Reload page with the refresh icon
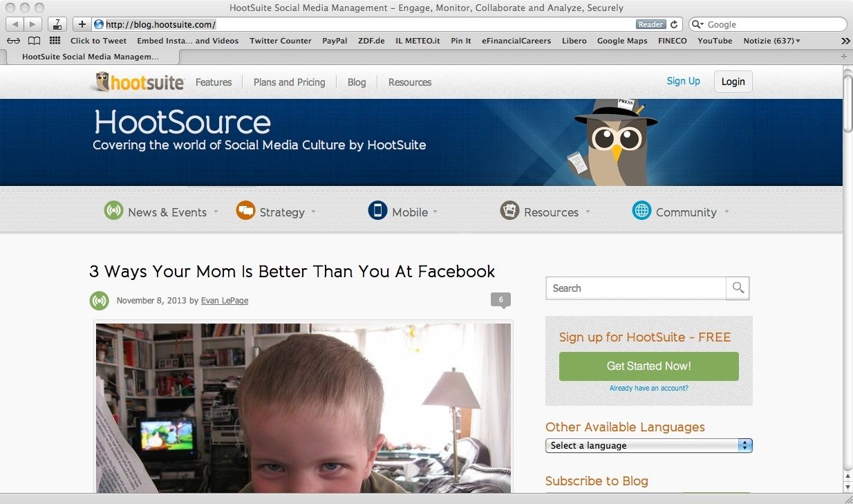The image size is (853, 504). [675, 24]
